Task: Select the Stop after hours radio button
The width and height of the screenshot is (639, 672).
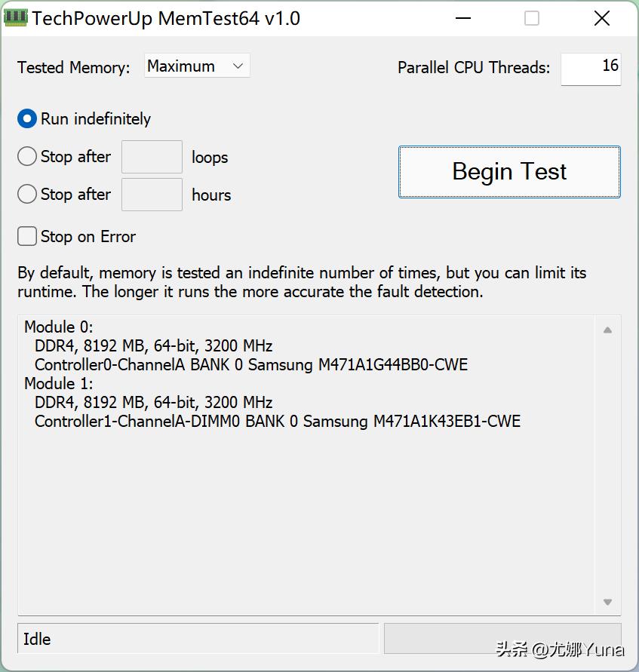Action: coord(26,194)
